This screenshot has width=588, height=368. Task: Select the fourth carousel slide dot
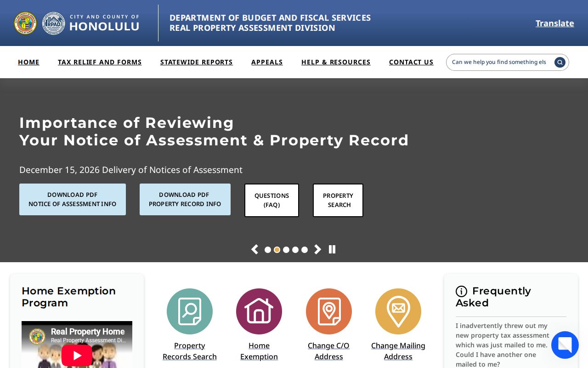click(295, 250)
